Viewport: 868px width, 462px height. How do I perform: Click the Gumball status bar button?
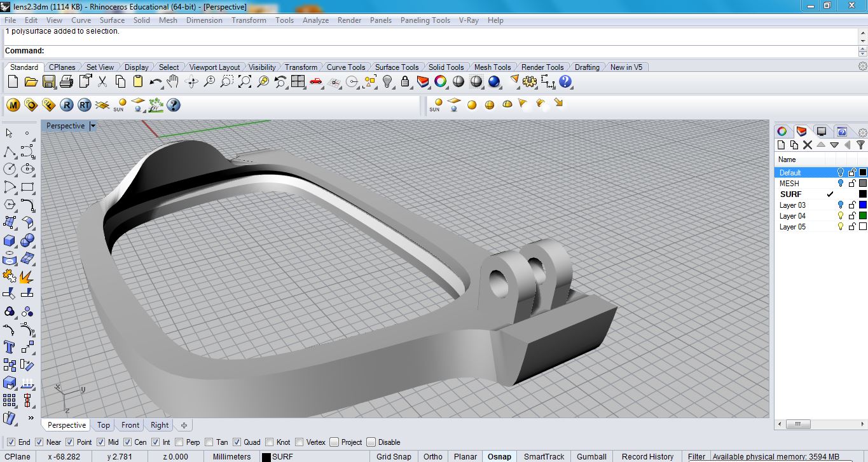(x=592, y=456)
